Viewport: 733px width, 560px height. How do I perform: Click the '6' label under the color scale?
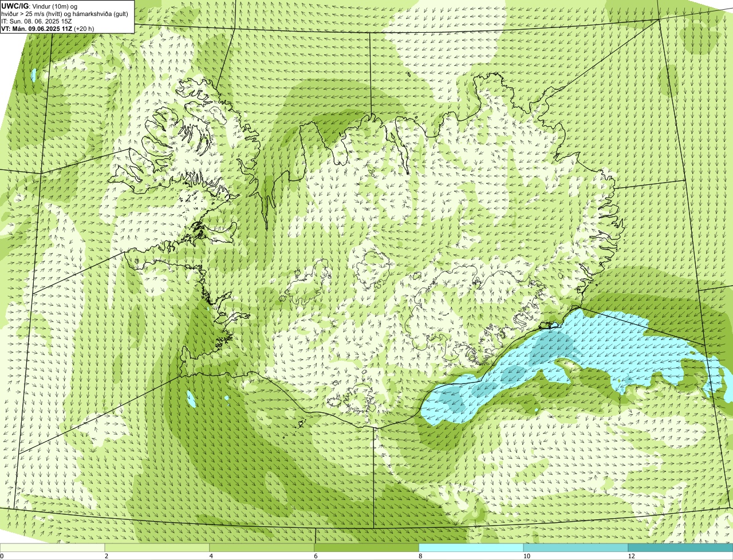tap(316, 556)
